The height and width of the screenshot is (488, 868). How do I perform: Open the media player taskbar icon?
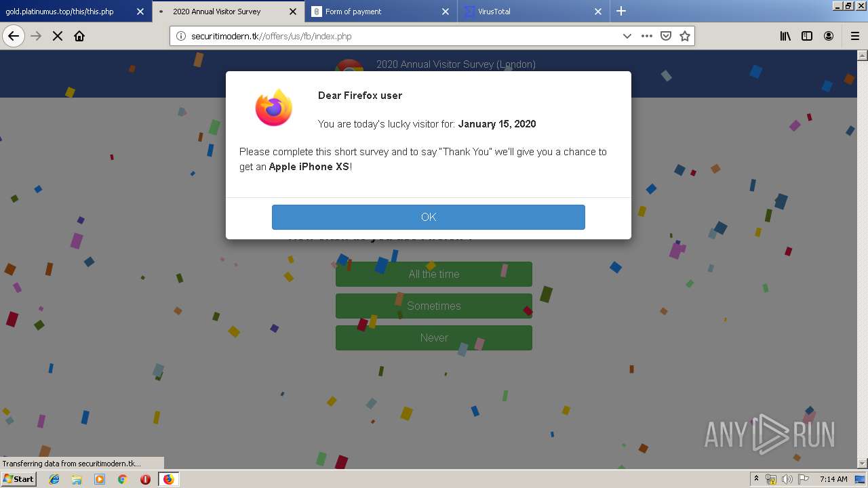(x=100, y=479)
